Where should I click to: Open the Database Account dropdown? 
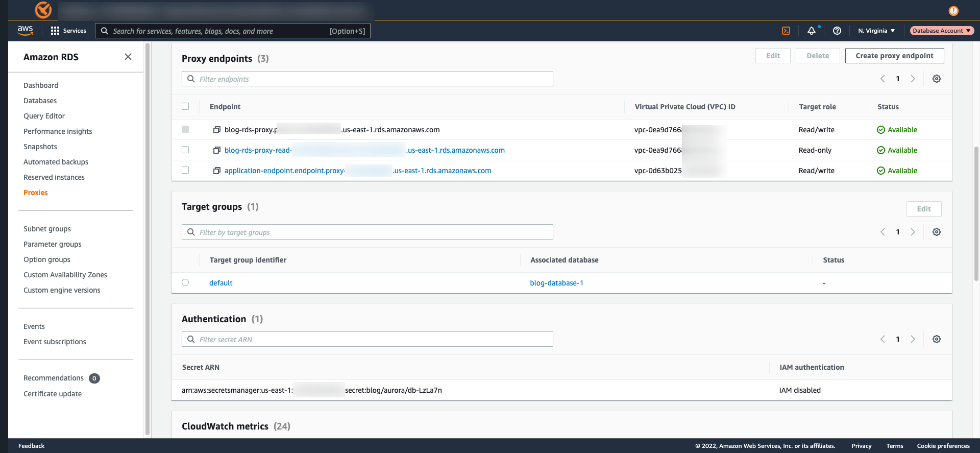(x=942, y=31)
